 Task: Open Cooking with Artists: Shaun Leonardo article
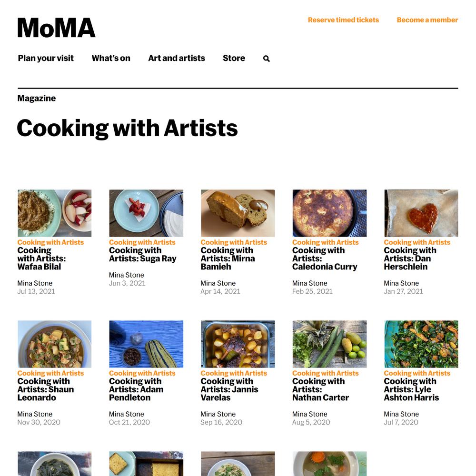coord(46,389)
